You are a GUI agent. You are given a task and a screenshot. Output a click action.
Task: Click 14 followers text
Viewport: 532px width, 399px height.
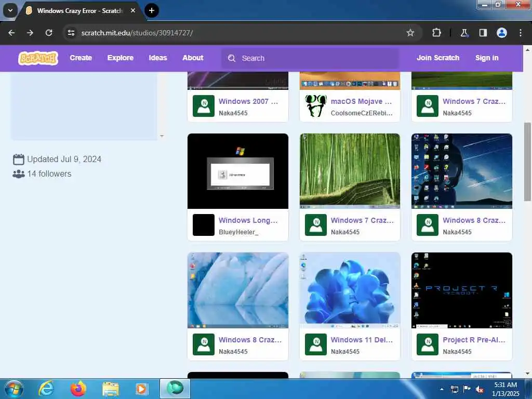(49, 174)
